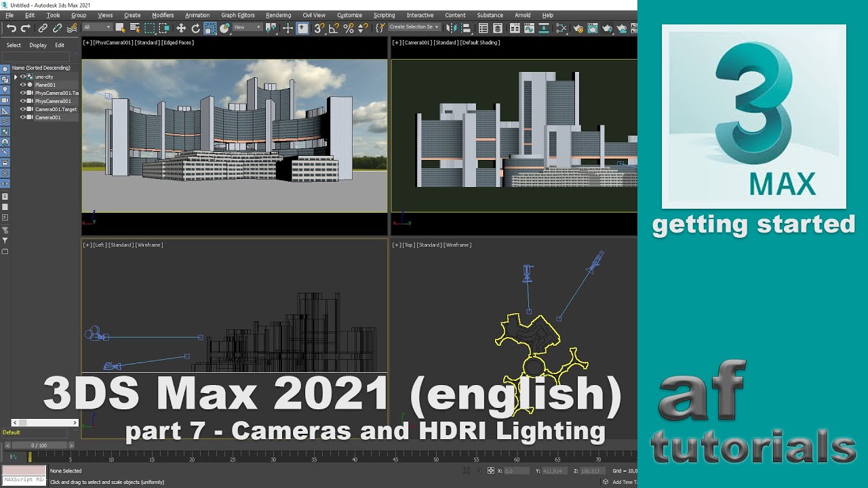Screen dimensions: 868x488
Task: Hide the uno-city object via eye icon
Action: 23,77
